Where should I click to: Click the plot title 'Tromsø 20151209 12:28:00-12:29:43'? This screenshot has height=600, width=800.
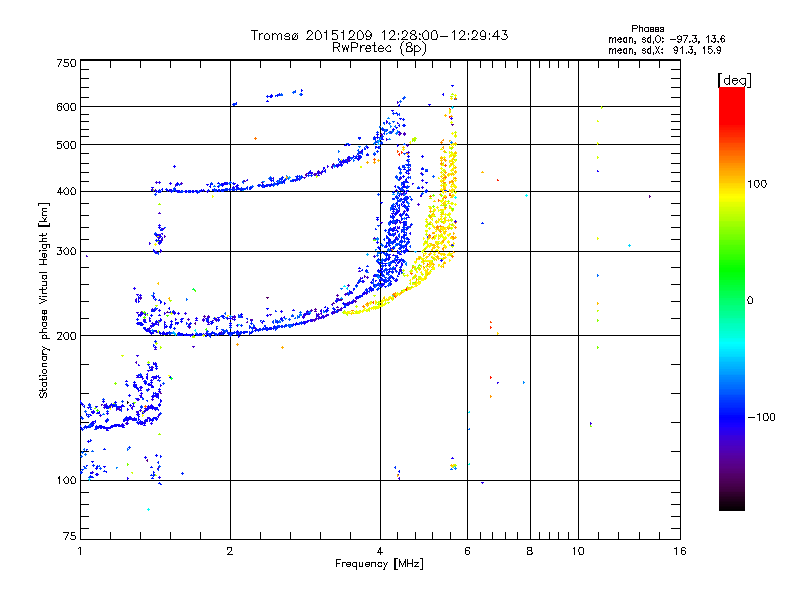(x=379, y=35)
